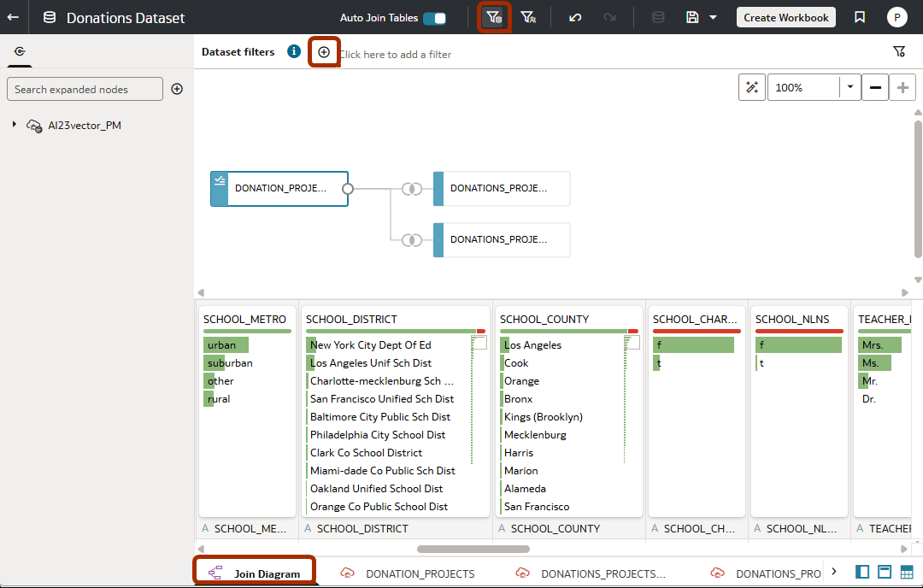Expand the AI23vector_PM tree node

point(14,123)
